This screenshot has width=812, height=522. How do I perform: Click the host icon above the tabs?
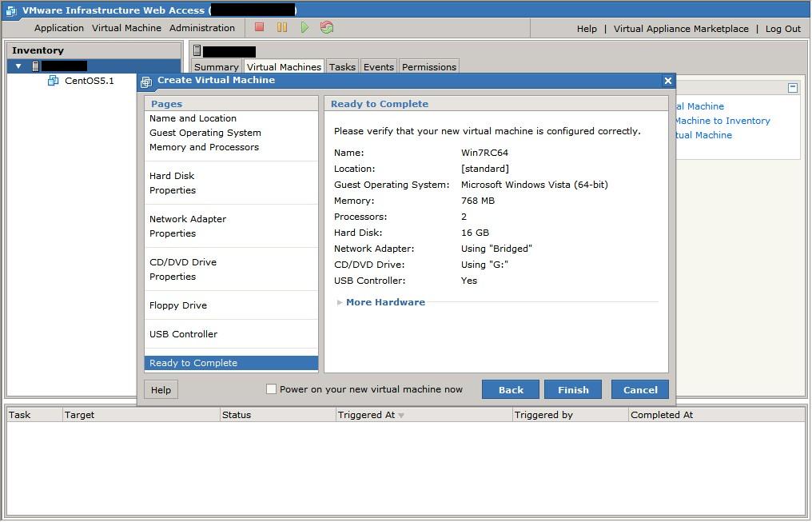[197, 50]
